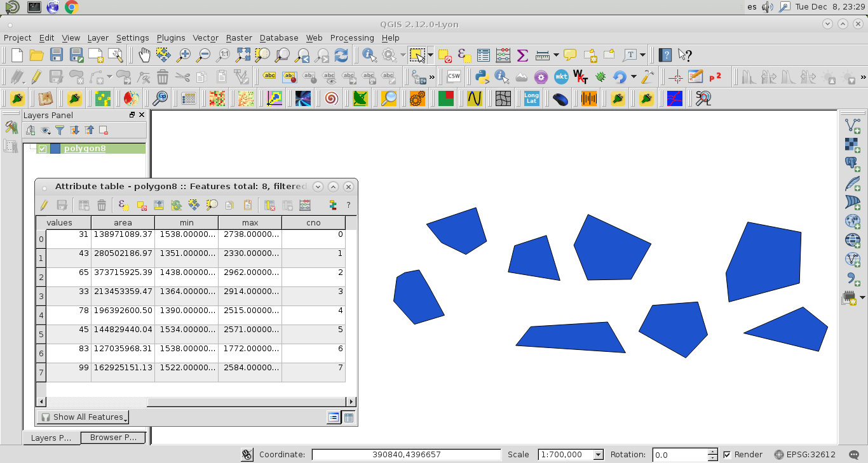Toggle the Render checkbox in status bar

pos(727,455)
